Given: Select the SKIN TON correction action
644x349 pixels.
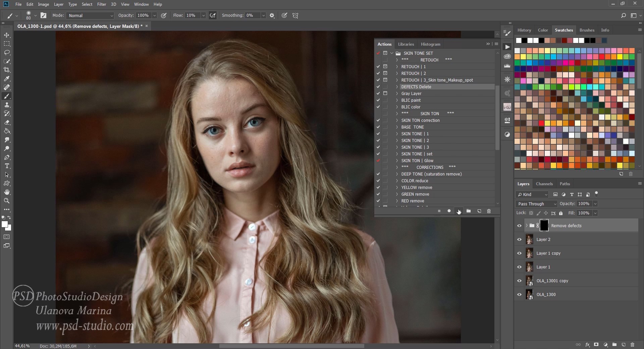Looking at the screenshot, I should [x=420, y=120].
